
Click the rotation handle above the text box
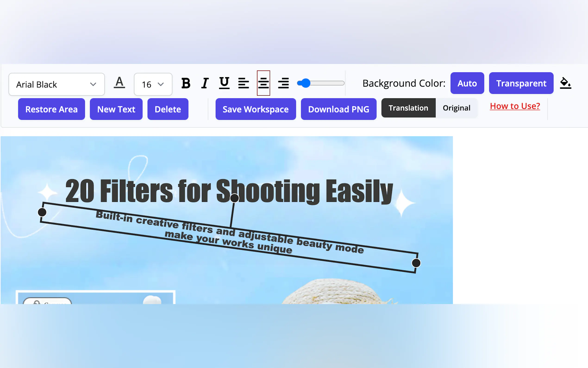(234, 198)
